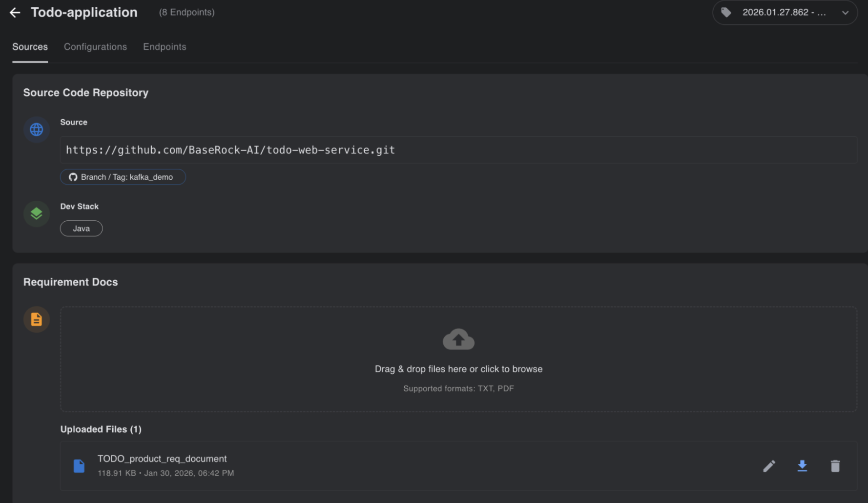Screen dimensions: 868x503
Task: Open the TODO_product_req_document file name
Action: coord(162,459)
